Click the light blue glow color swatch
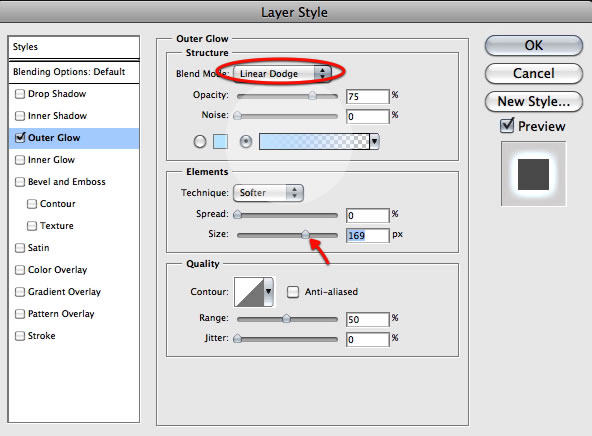The height and width of the screenshot is (436, 592). [220, 142]
